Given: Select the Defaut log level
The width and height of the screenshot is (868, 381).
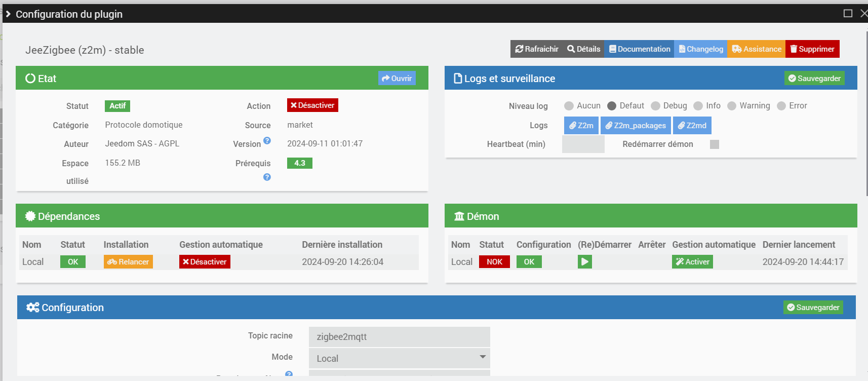Looking at the screenshot, I should click(x=612, y=106).
